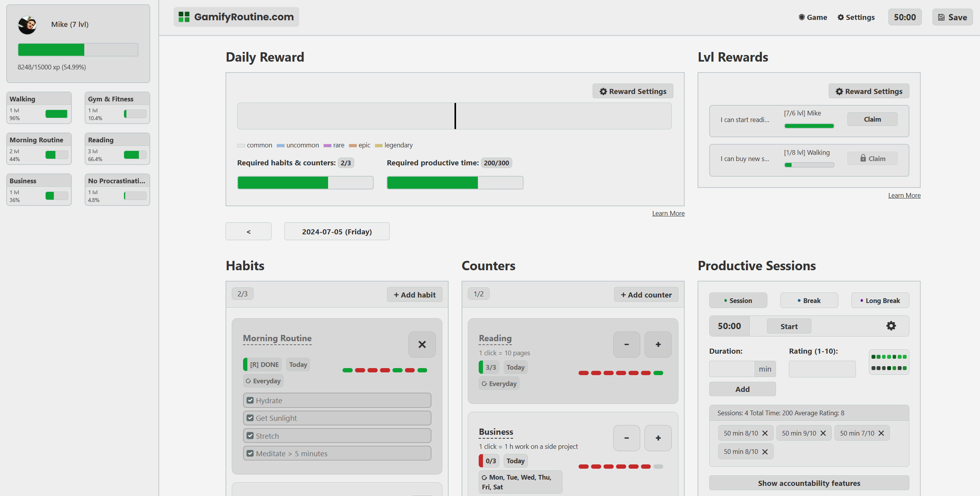Viewport: 980px width, 496px height.
Task: Click the Business counter title
Action: pyautogui.click(x=496, y=432)
